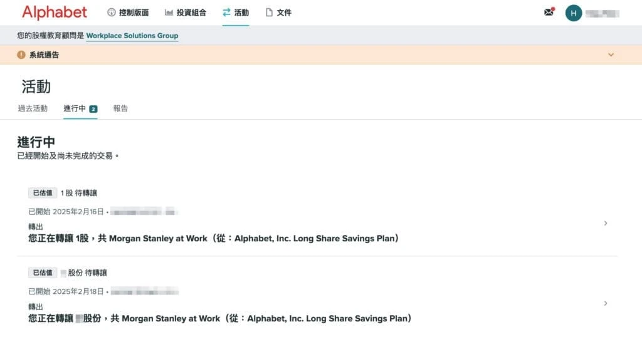
Task: Click the 已開始 2025年2月18日 text
Action: (x=66, y=291)
